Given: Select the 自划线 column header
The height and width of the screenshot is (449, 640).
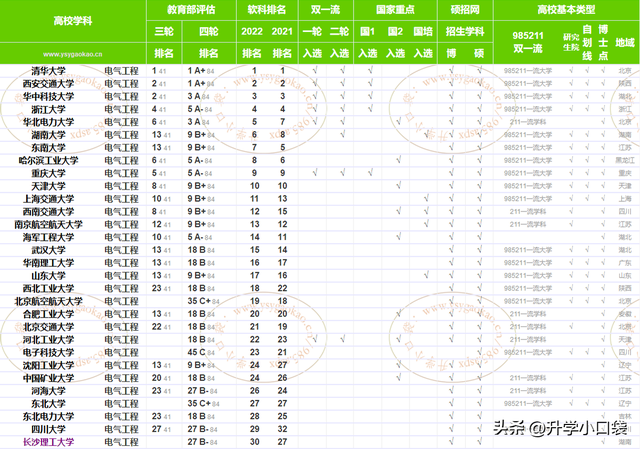Looking at the screenshot, I should 587,42.
